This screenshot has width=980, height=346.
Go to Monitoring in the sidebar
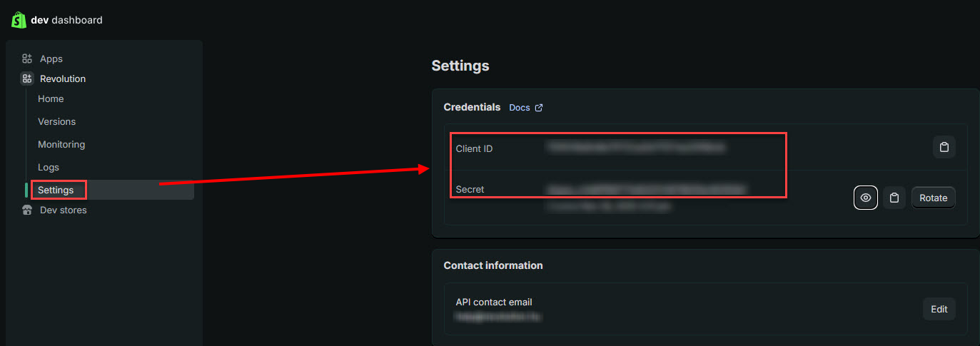[61, 144]
